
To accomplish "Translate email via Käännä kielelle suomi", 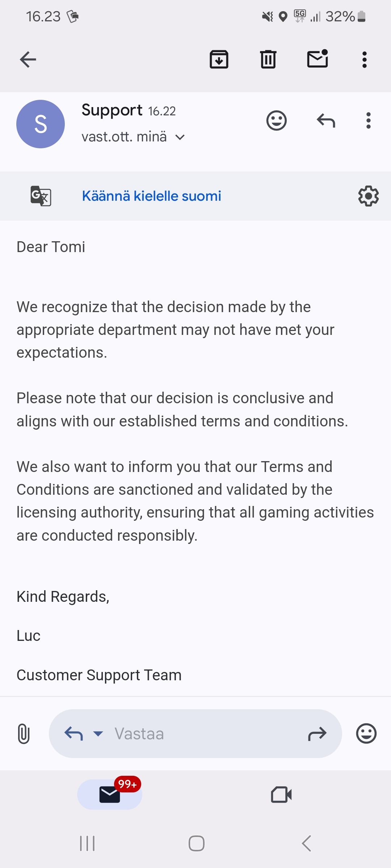I will [151, 196].
